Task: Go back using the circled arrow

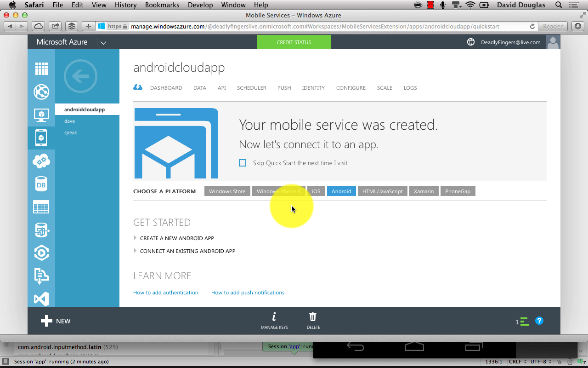Action: 80,76
